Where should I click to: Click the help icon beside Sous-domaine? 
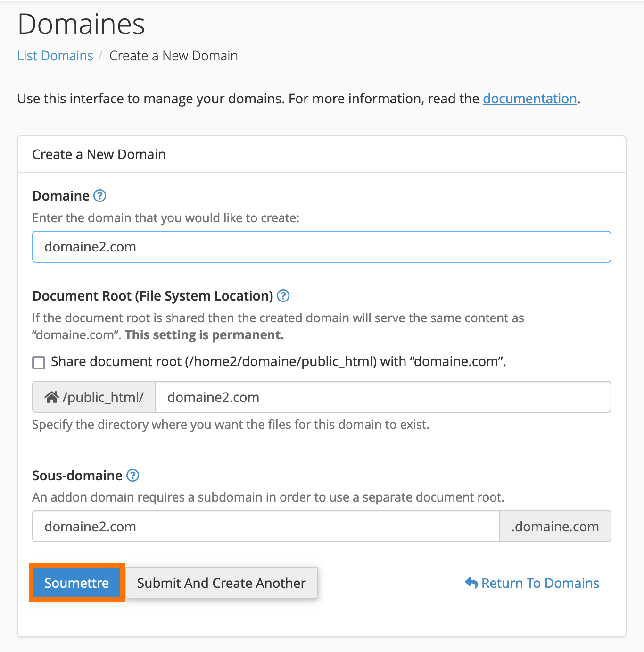[x=133, y=476]
